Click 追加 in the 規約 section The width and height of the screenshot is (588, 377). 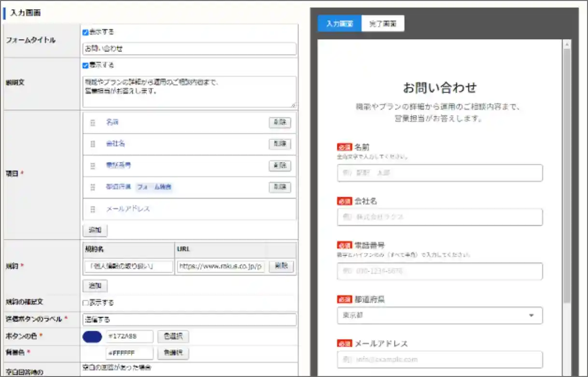(95, 286)
